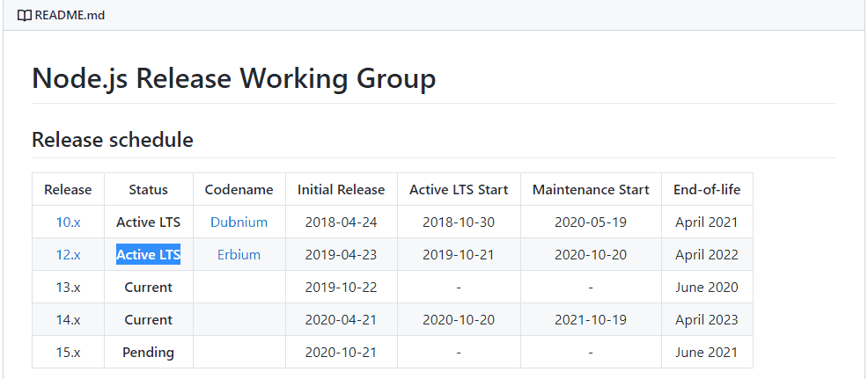Click the Release column header
Viewport: 868px width, 379px height.
pos(68,189)
